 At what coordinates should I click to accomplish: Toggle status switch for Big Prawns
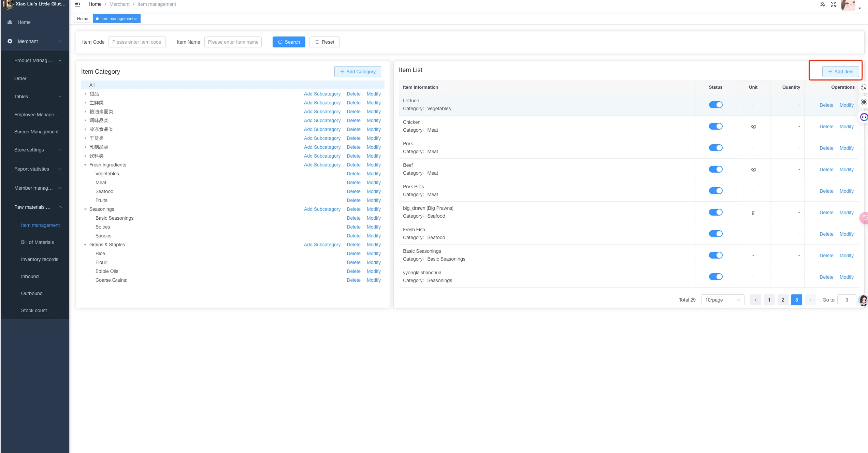[715, 212]
